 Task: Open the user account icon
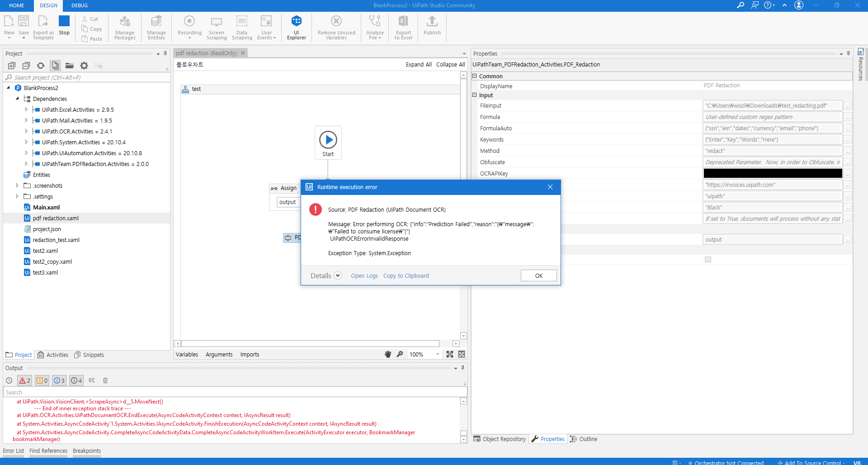coord(799,5)
